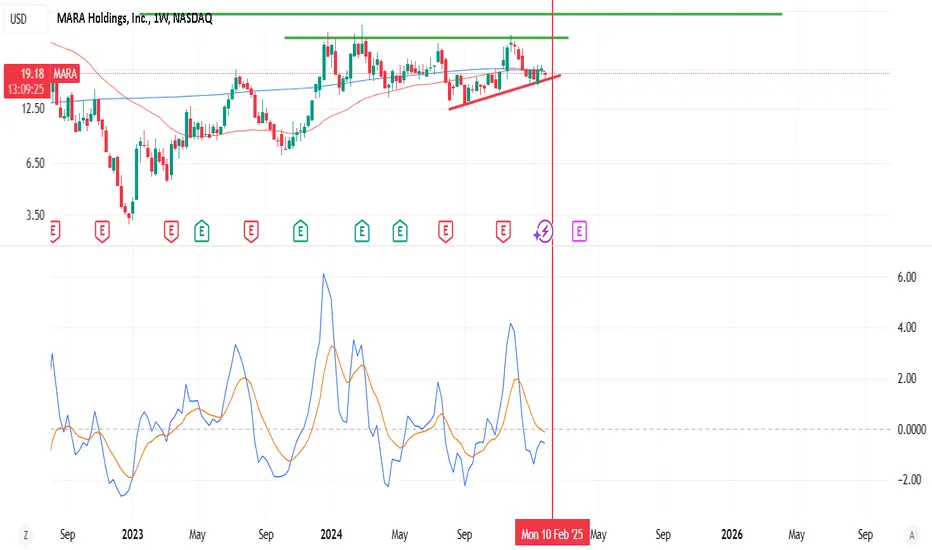Click the 2026 time axis label
Viewport: 932px width, 550px height.
[732, 535]
